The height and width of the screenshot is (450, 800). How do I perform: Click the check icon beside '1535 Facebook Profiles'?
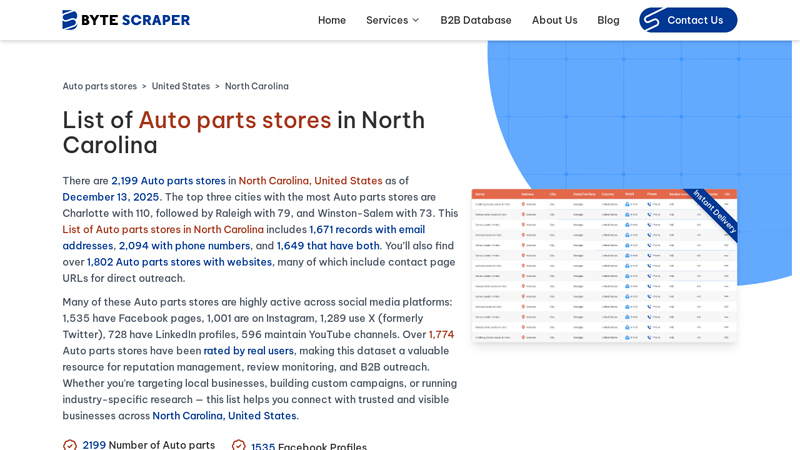238,445
